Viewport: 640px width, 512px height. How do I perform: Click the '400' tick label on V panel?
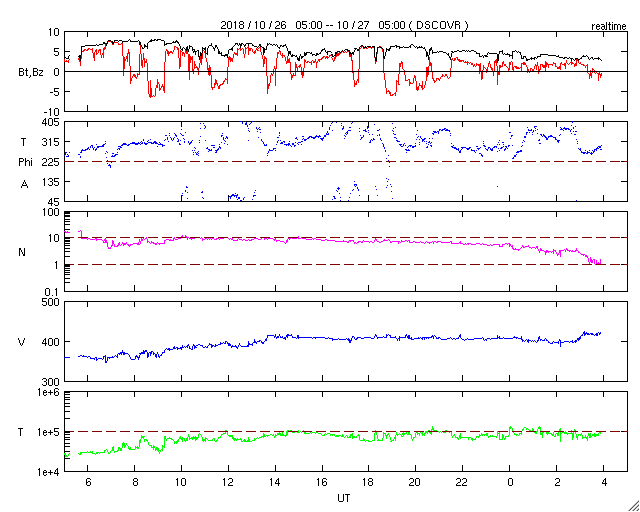click(51, 341)
